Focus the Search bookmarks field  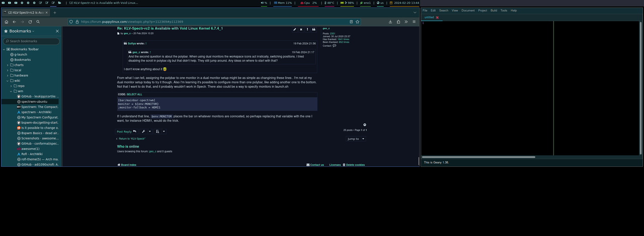point(31,41)
